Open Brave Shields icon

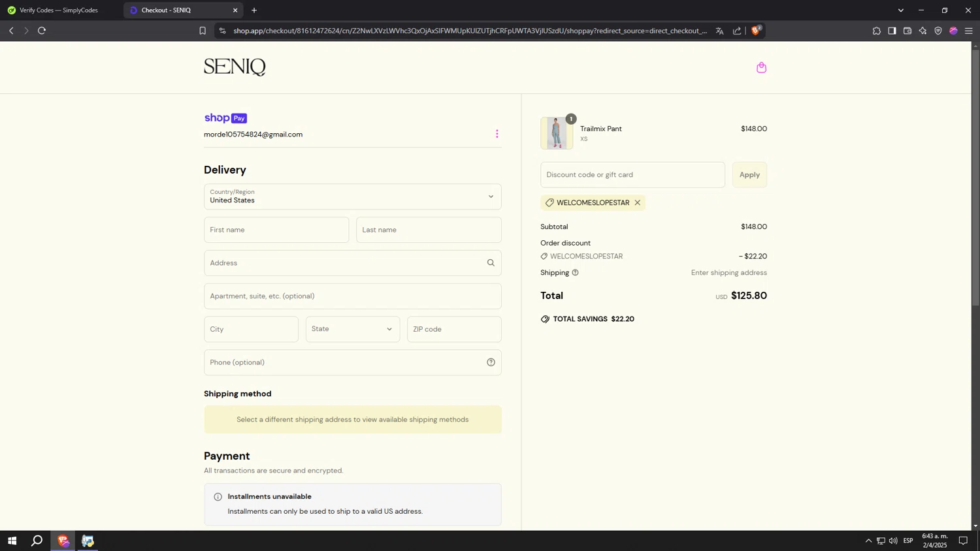(x=756, y=30)
